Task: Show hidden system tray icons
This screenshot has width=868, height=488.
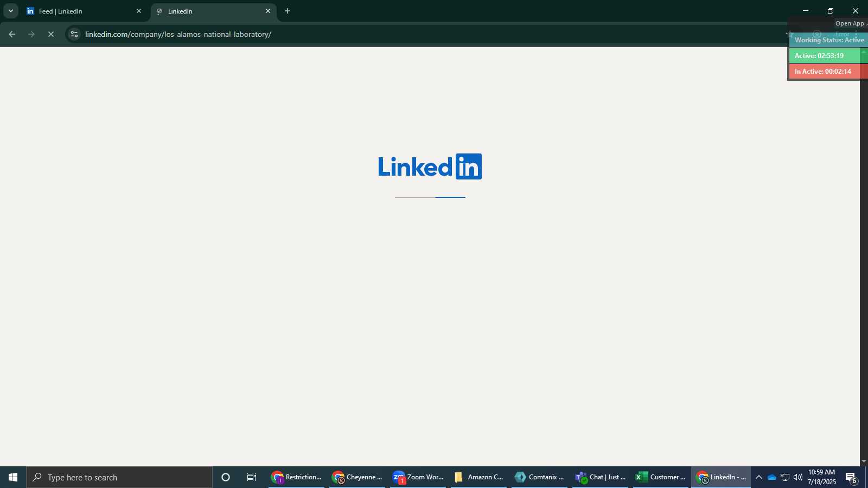Action: tap(759, 477)
